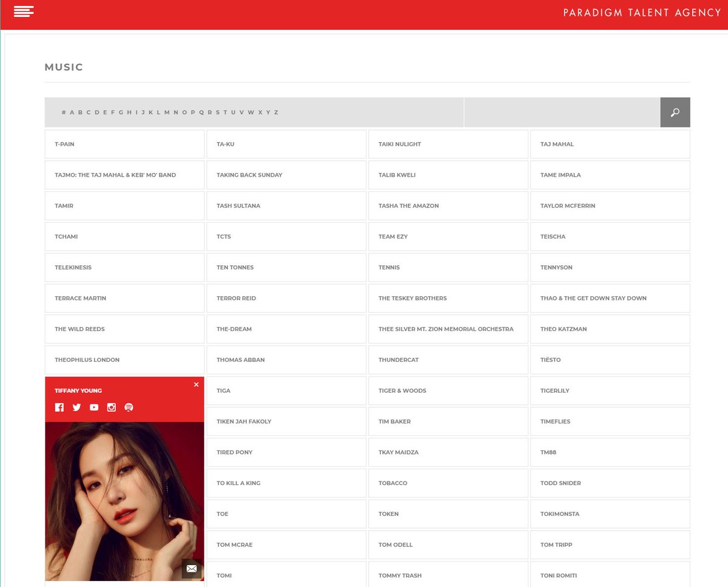
Task: Open the hamburger menu icon
Action: point(23,11)
